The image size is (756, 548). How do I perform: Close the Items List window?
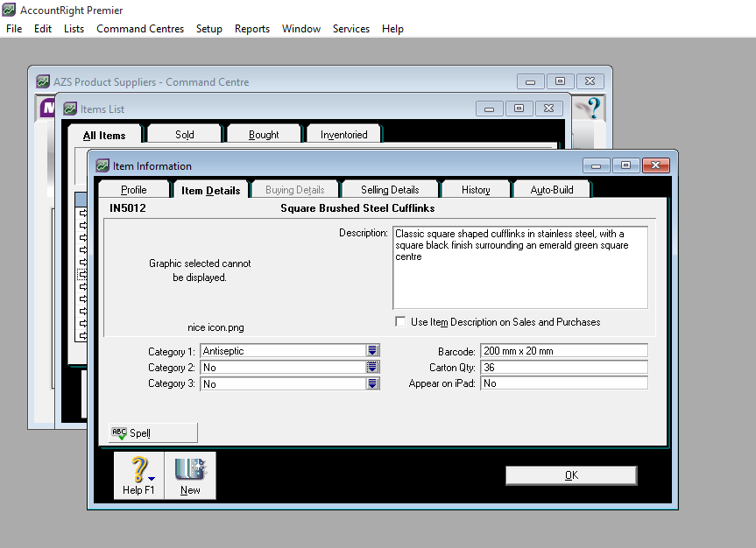tap(548, 109)
